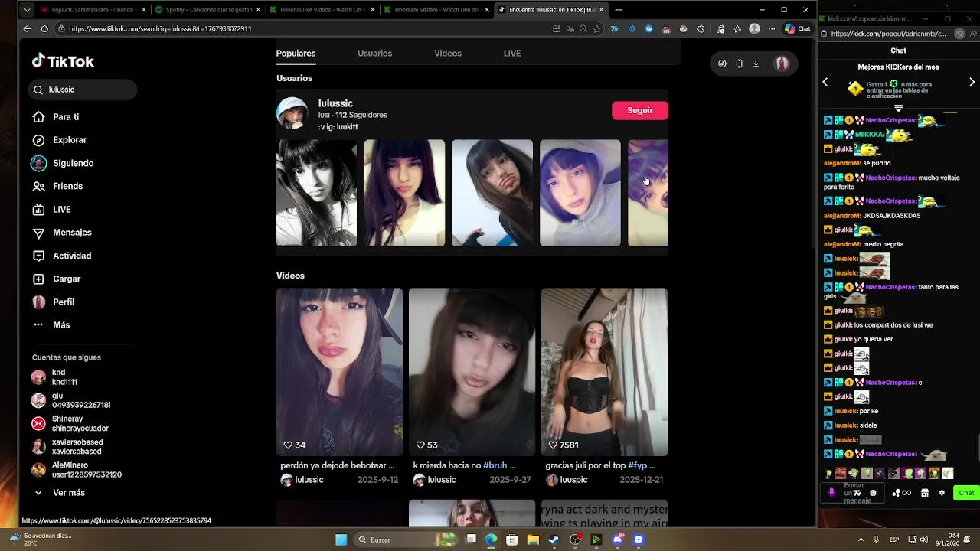The width and height of the screenshot is (980, 551).
Task: Open new browser tab
Action: coord(619,10)
